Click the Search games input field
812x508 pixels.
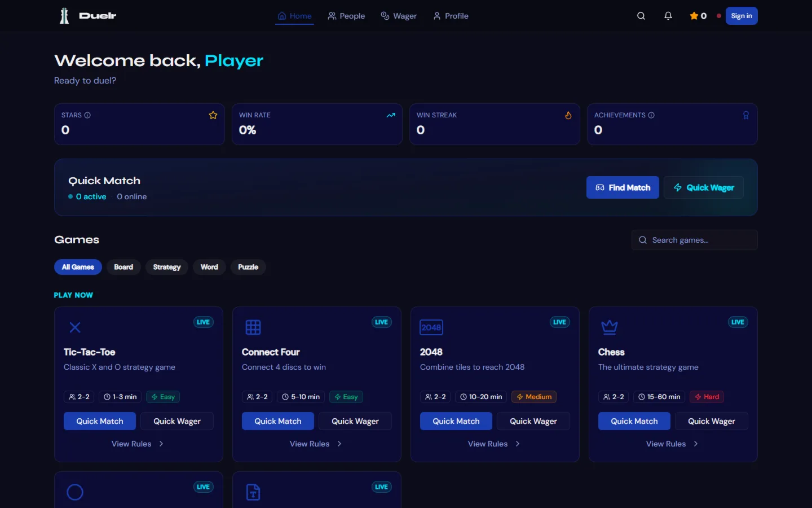pos(694,240)
